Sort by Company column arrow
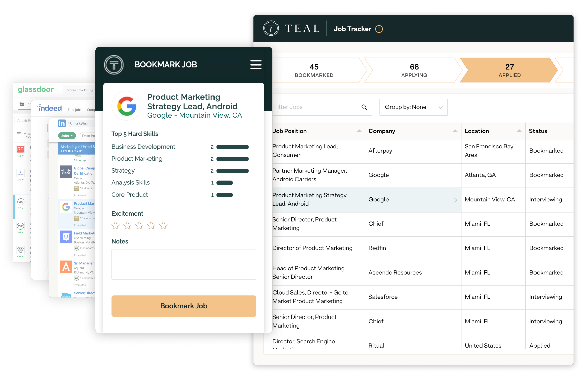Image resolution: width=588 pixels, height=380 pixels. point(455,131)
